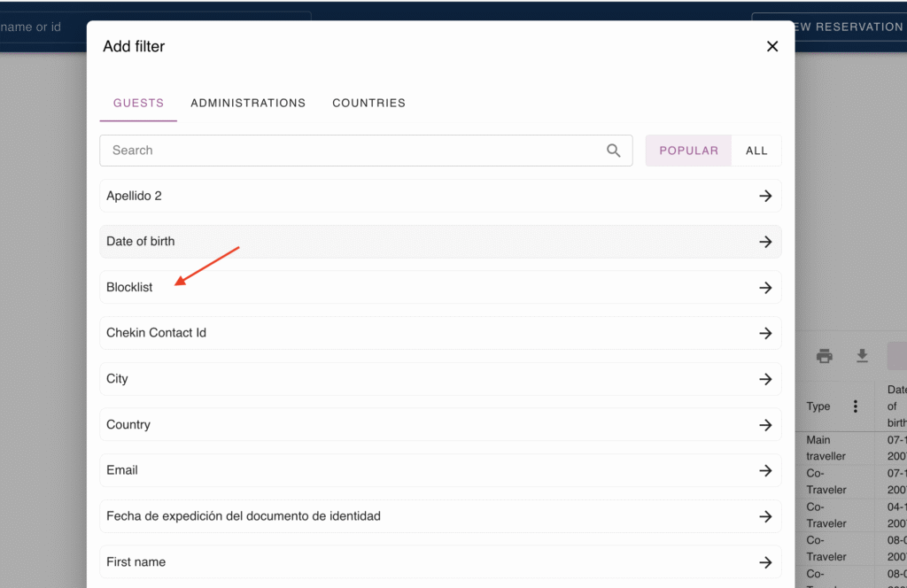
Task: Expand the Email filter option
Action: click(439, 470)
